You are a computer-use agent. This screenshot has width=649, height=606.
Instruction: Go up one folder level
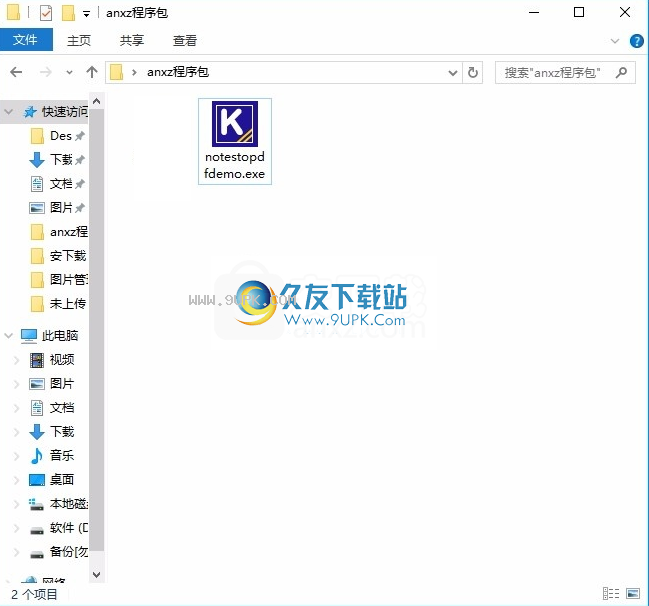pyautogui.click(x=91, y=72)
